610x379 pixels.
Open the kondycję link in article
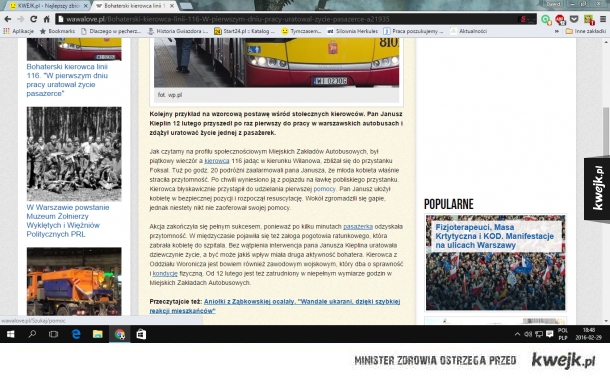click(x=165, y=274)
